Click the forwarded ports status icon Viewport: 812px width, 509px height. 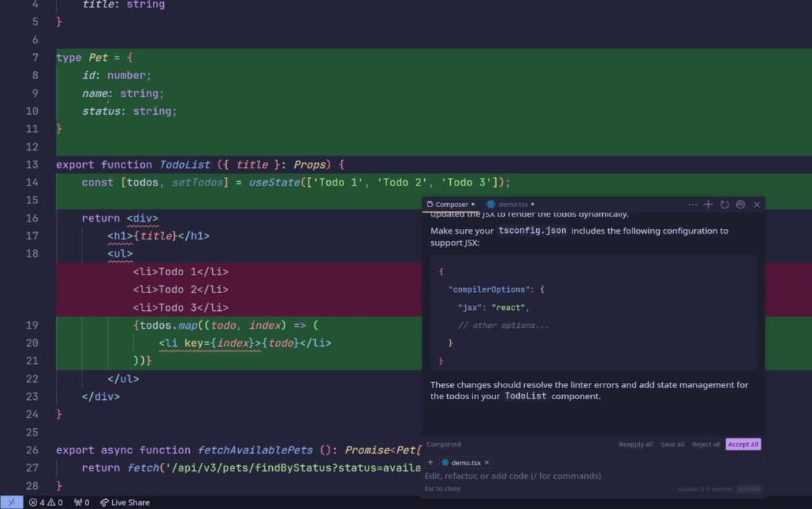pyautogui.click(x=81, y=502)
